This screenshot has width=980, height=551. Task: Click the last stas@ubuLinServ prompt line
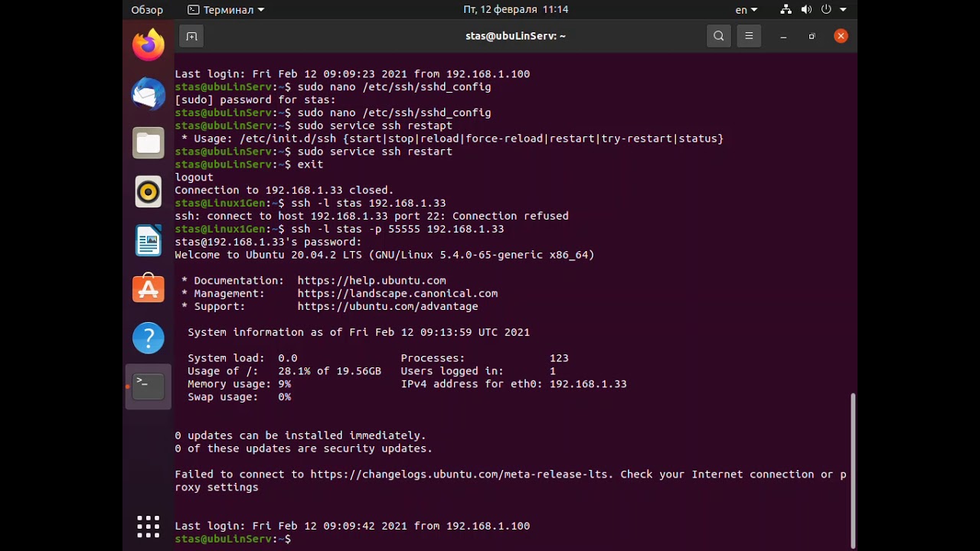233,540
